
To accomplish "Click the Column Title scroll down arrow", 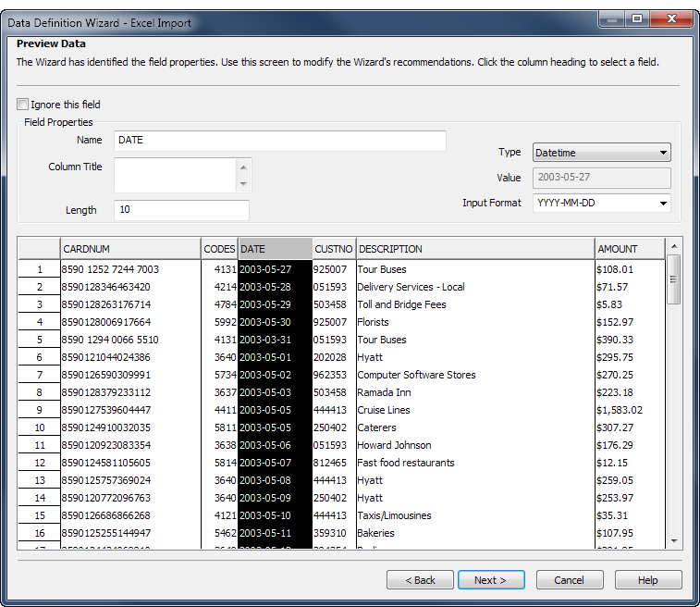I will tap(244, 184).
